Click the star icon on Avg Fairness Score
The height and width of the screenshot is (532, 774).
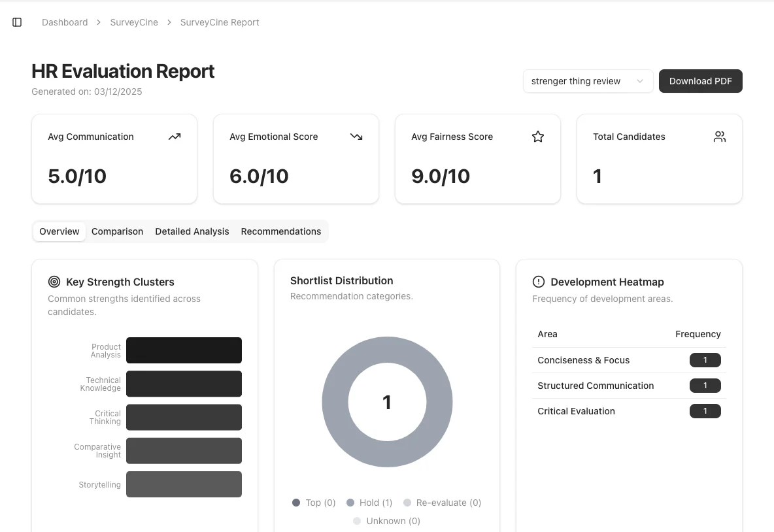point(537,137)
